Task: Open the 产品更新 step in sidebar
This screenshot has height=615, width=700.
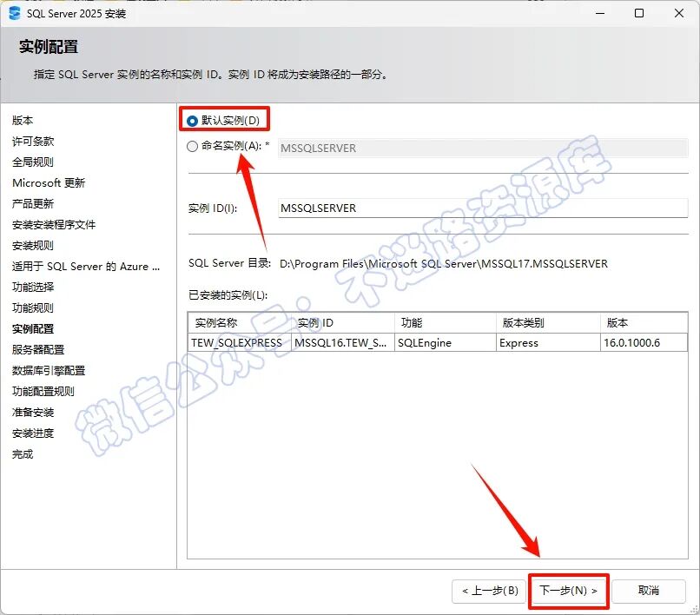Action: click(x=33, y=203)
